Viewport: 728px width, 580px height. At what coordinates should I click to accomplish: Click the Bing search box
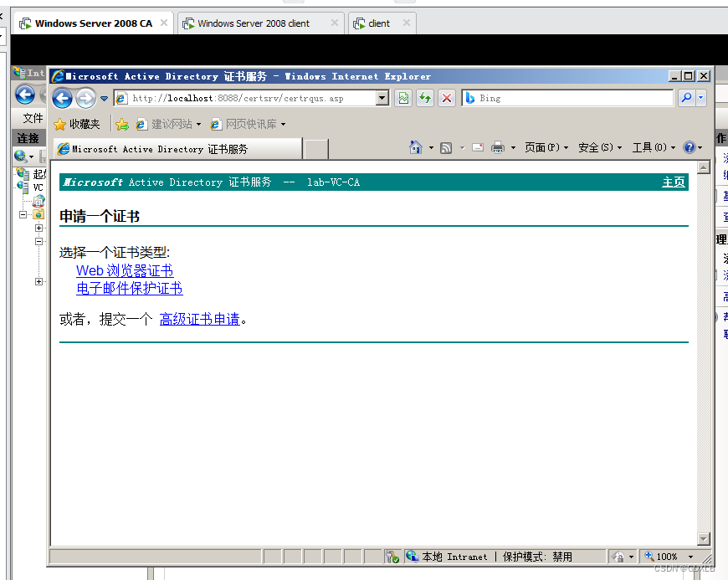[x=567, y=98]
